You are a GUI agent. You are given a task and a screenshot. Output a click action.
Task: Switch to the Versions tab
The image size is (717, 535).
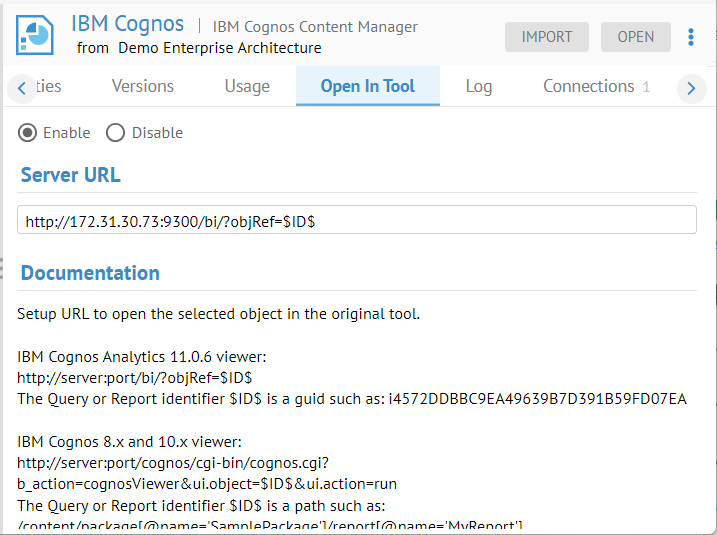tap(143, 86)
